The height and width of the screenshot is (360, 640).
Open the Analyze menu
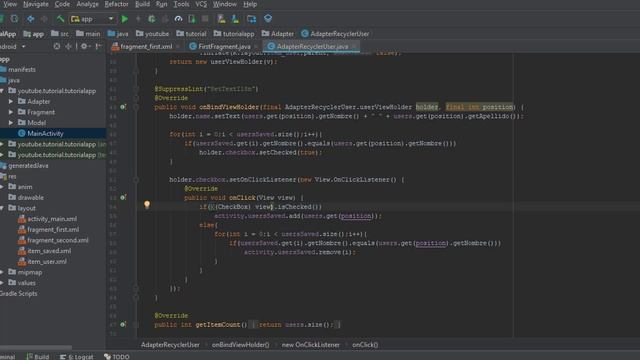87,4
